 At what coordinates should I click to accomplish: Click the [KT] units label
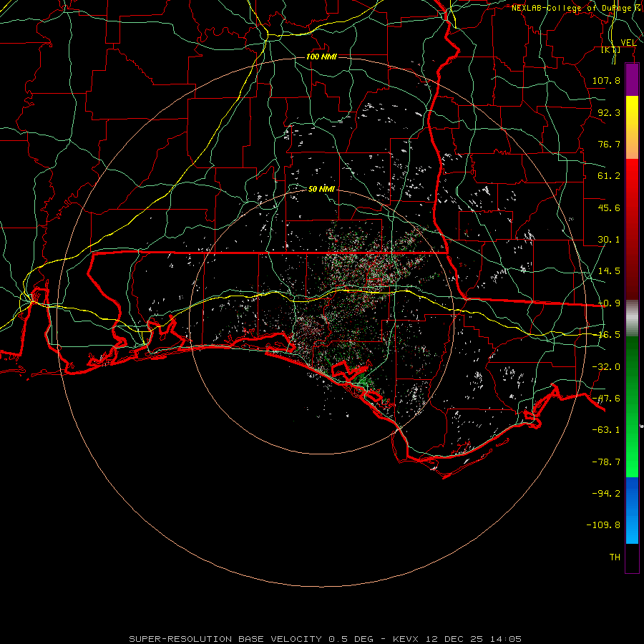click(611, 49)
